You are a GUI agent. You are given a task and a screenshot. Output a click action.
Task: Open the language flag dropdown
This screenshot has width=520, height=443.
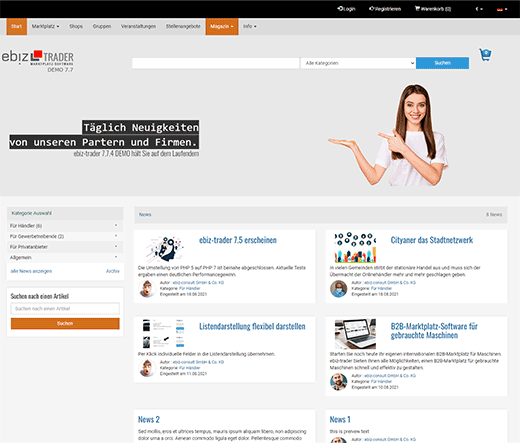[502, 9]
